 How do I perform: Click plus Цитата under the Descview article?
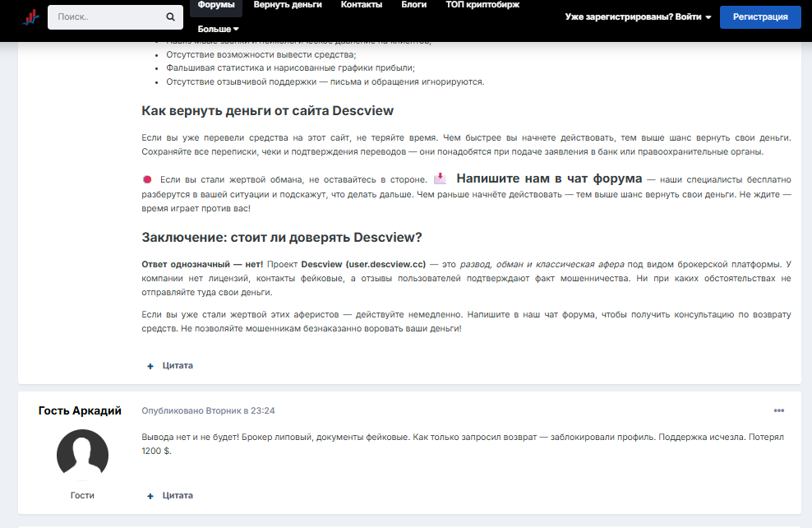[170, 365]
